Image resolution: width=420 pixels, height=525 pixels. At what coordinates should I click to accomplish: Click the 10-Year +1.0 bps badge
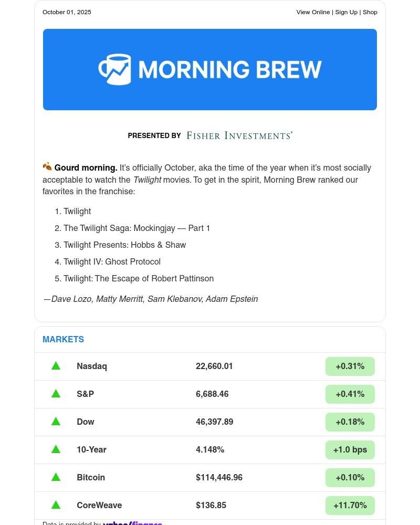350,450
